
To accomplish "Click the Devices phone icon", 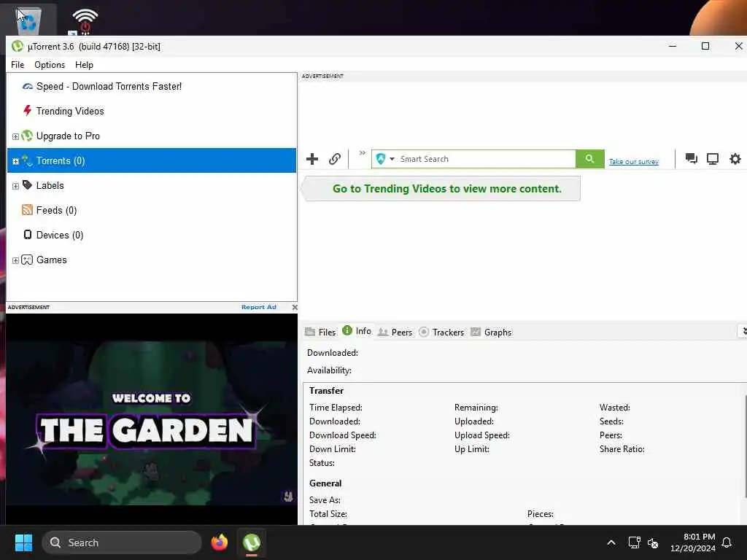I will click(28, 234).
